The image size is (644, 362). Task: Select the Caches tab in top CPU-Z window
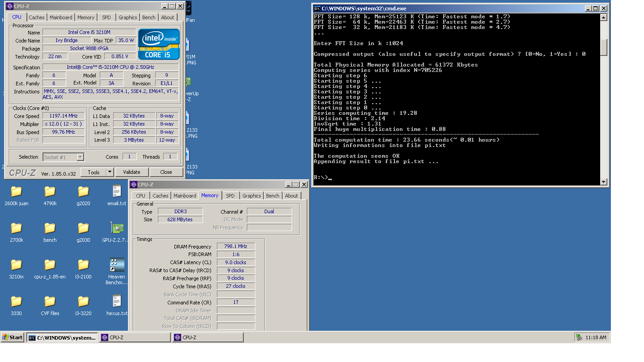(37, 17)
